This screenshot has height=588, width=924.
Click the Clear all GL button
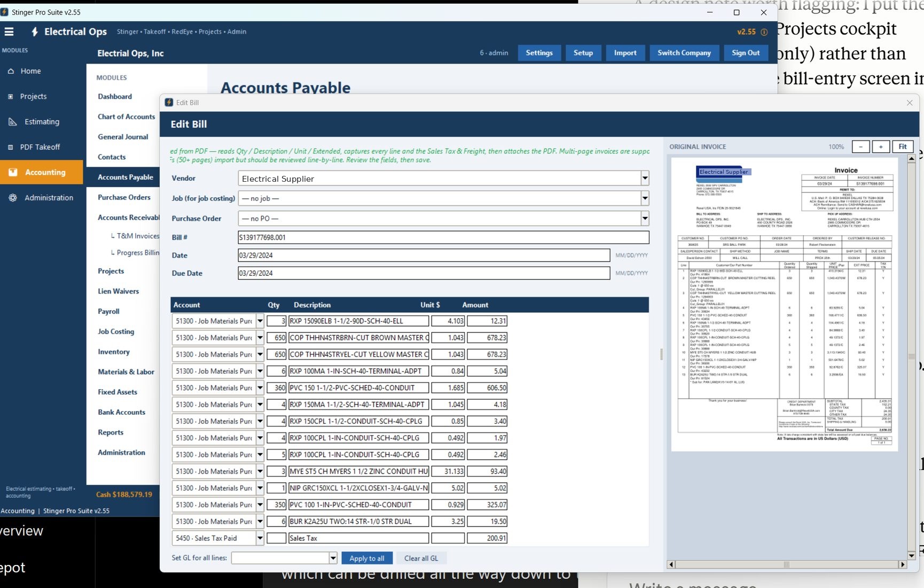pos(421,558)
